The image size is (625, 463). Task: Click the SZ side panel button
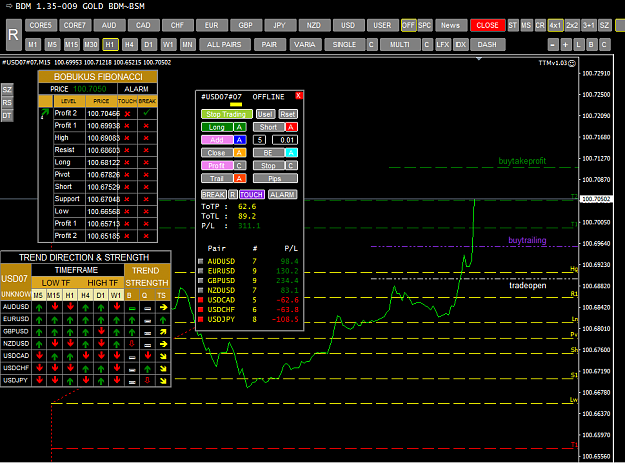pos(7,90)
